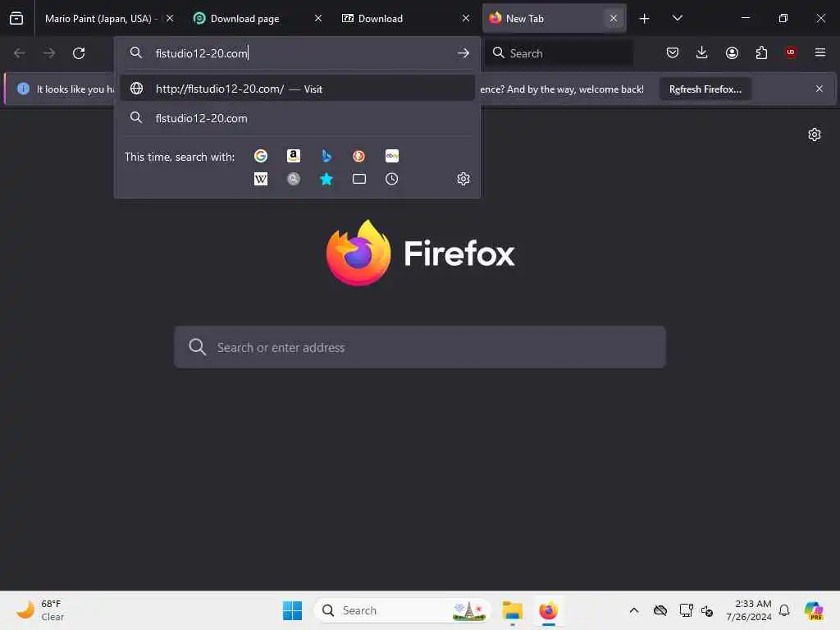
Task: Dismiss the refresh notification bar
Action: [x=819, y=89]
